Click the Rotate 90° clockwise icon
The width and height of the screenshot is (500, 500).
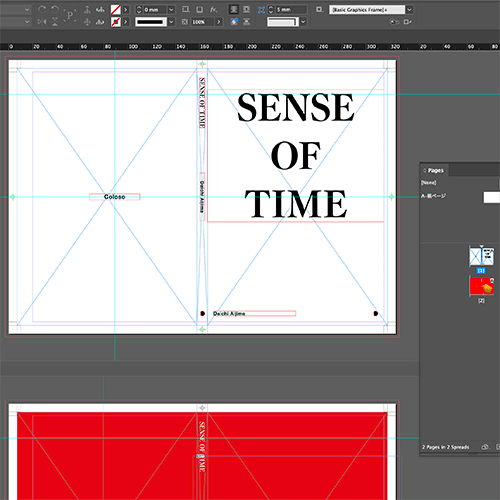[x=42, y=9]
